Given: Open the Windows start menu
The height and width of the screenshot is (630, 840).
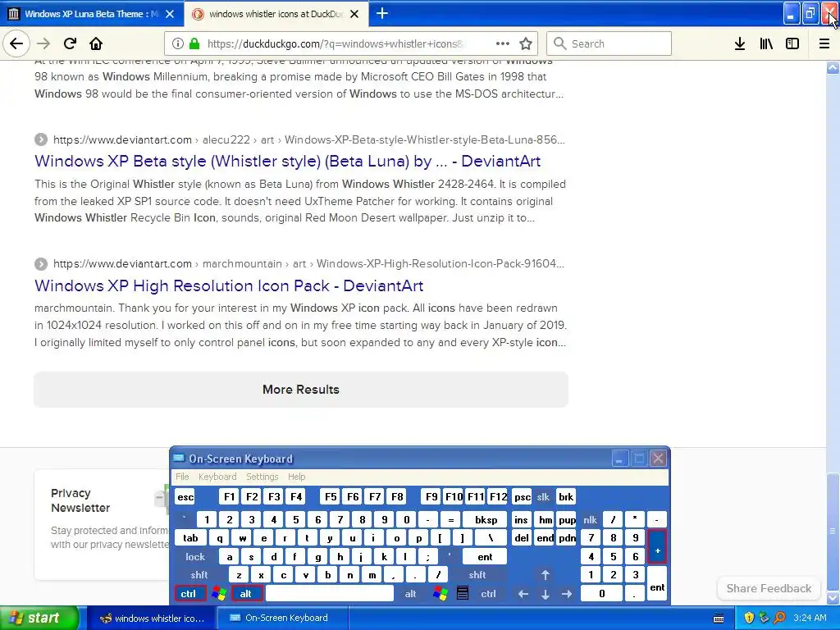Looking at the screenshot, I should (39, 618).
